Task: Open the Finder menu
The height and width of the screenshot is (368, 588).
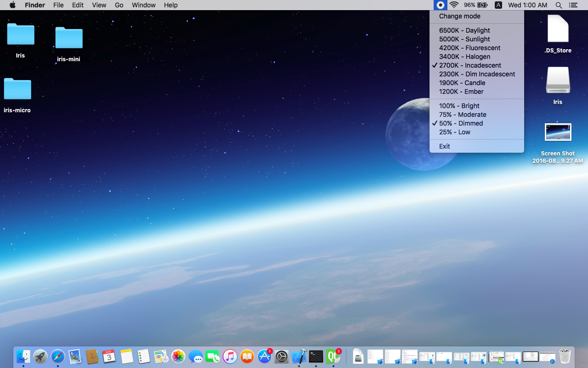Action: (x=34, y=5)
